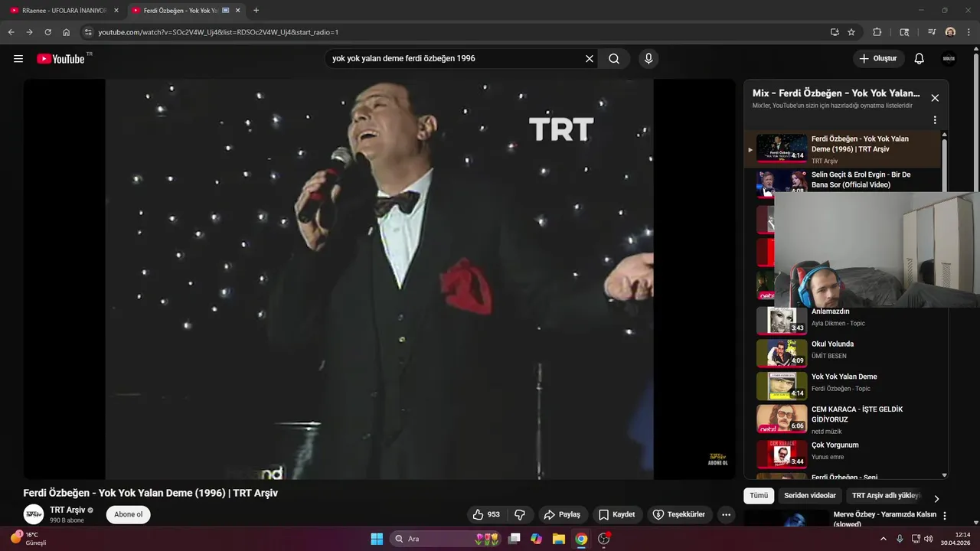Open Chrome side search panel icon
Viewport: 980px width, 551px height.
click(904, 32)
